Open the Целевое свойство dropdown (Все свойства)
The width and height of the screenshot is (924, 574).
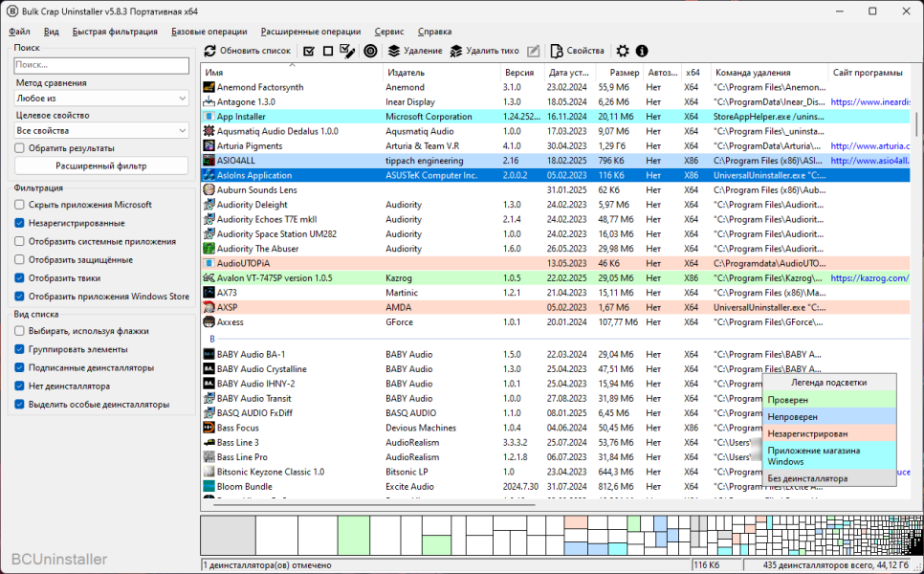[101, 130]
